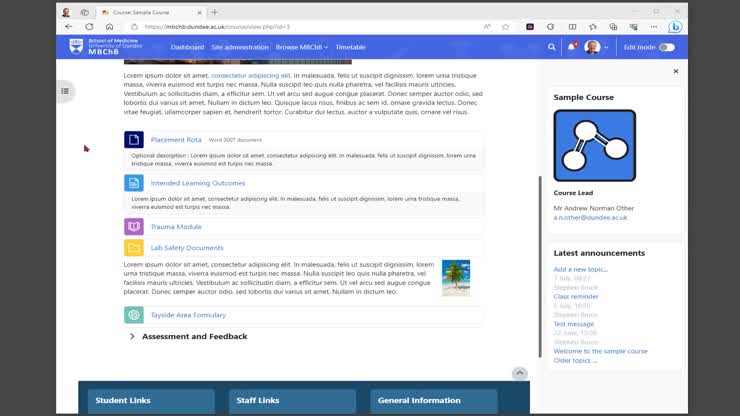740x416 pixels.
Task: Open the Bing sidebar button
Action: (x=675, y=27)
